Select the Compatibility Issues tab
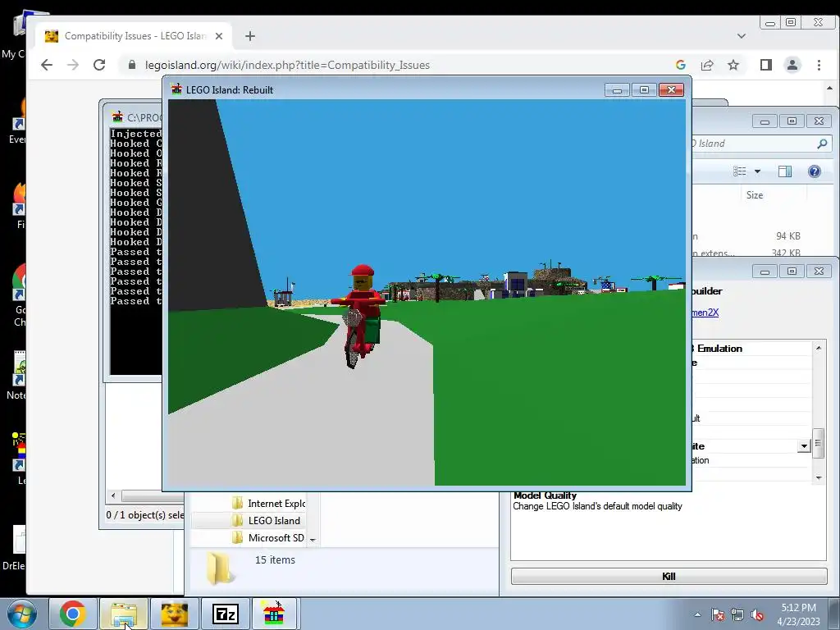The height and width of the screenshot is (630, 840). coord(134,36)
